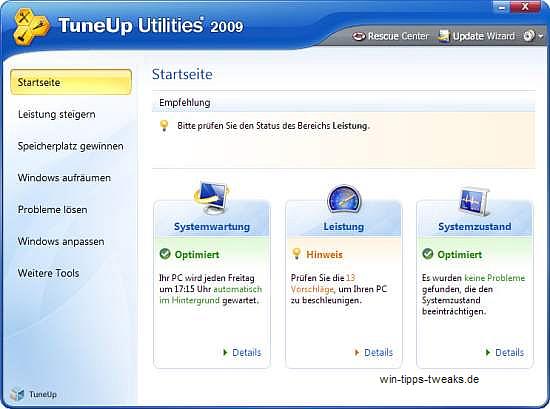Click the Leistung speedometer icon
The width and height of the screenshot is (550, 409).
(x=344, y=199)
